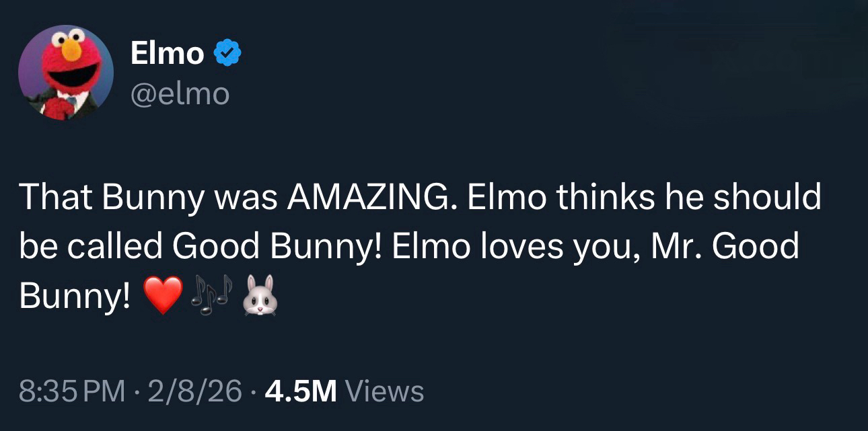Image resolution: width=868 pixels, height=431 pixels.
Task: Click the Elmo display name
Action: (x=167, y=54)
